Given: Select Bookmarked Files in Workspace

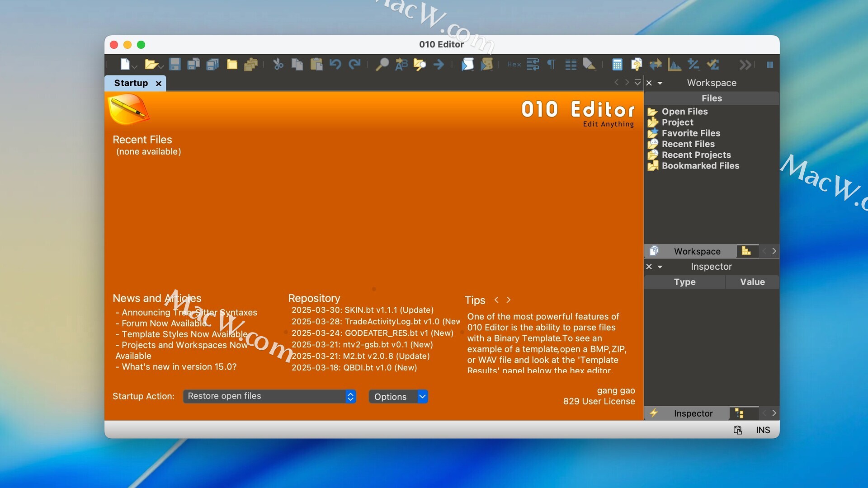Looking at the screenshot, I should (700, 166).
